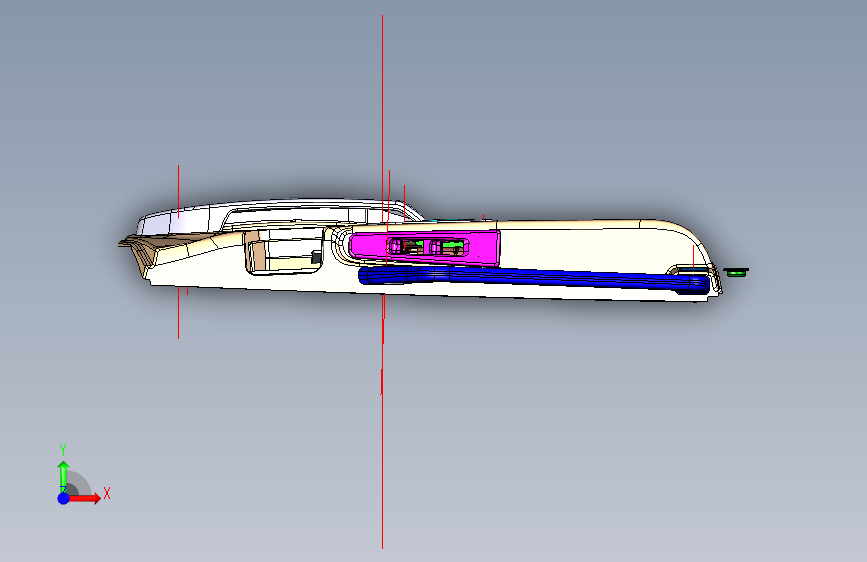Viewport: 867px width, 562px height.
Task: Select the rectangular recessed pocket on the model's left side
Action: (x=284, y=252)
